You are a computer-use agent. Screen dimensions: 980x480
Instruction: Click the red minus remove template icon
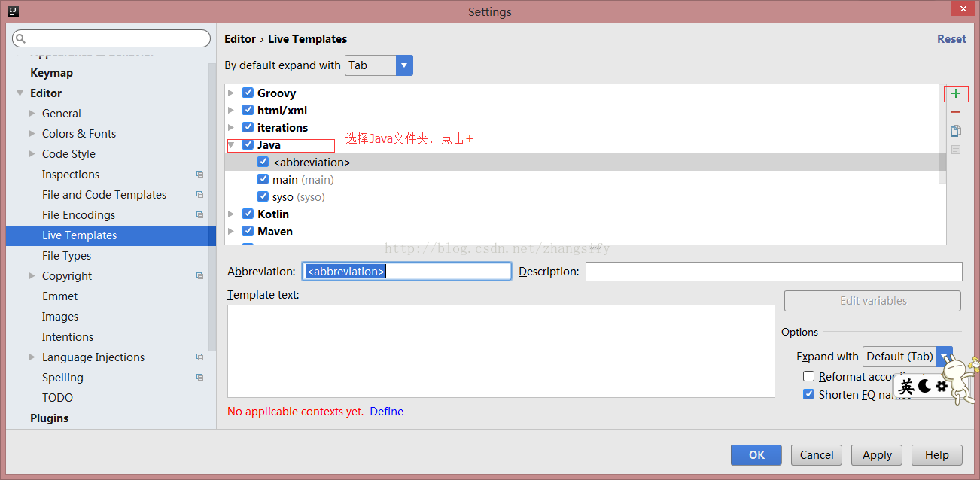(955, 112)
